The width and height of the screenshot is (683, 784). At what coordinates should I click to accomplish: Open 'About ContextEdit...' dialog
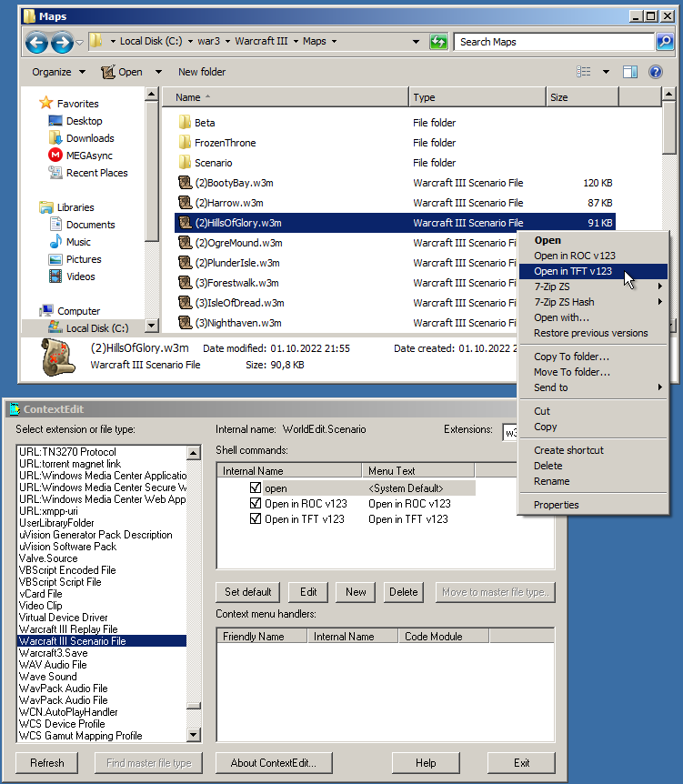(x=274, y=763)
